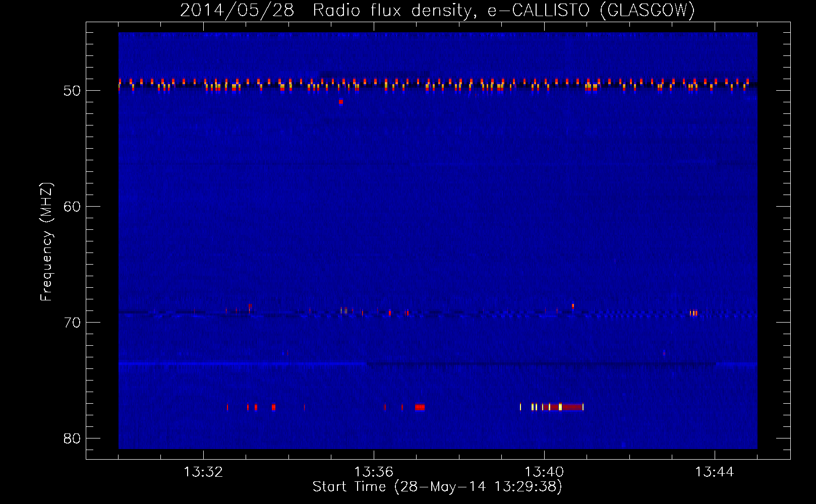
Task: Click the 13:40 time tick label
Action: pos(544,472)
